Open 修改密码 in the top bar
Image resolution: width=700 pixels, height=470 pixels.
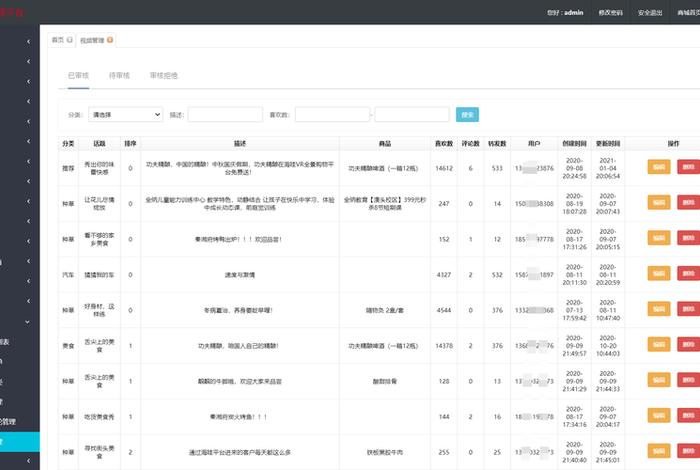click(611, 12)
